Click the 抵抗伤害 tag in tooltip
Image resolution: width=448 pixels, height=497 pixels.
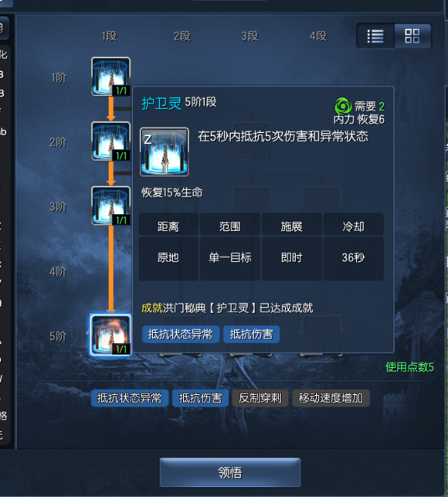point(251,334)
